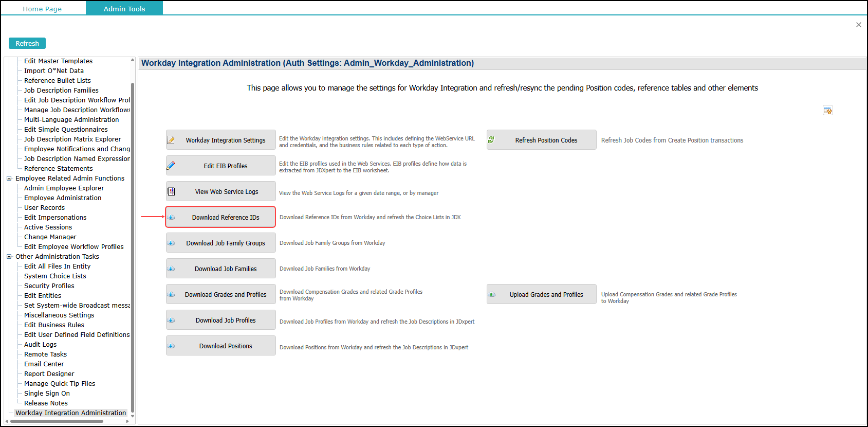Click the cloud icon on Download Positions
868x427 pixels.
[x=171, y=346]
